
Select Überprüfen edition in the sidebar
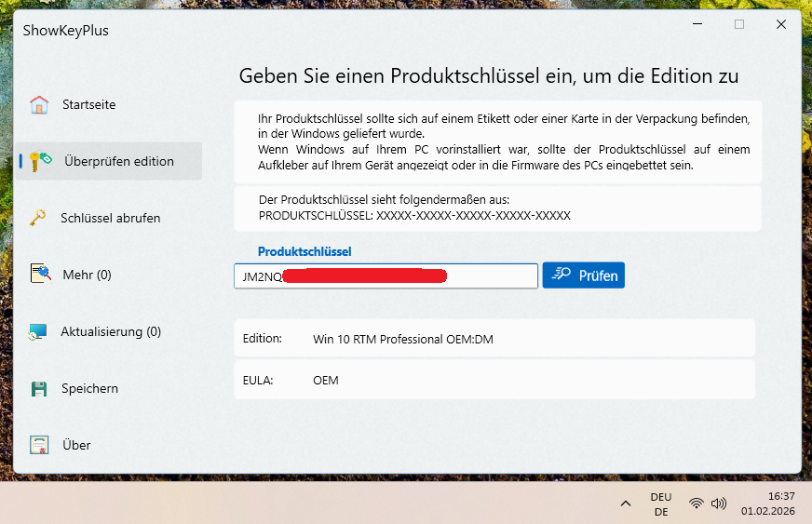point(109,161)
